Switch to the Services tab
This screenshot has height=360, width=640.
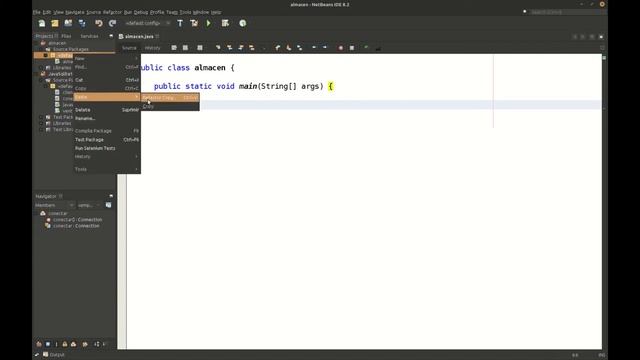(x=89, y=36)
